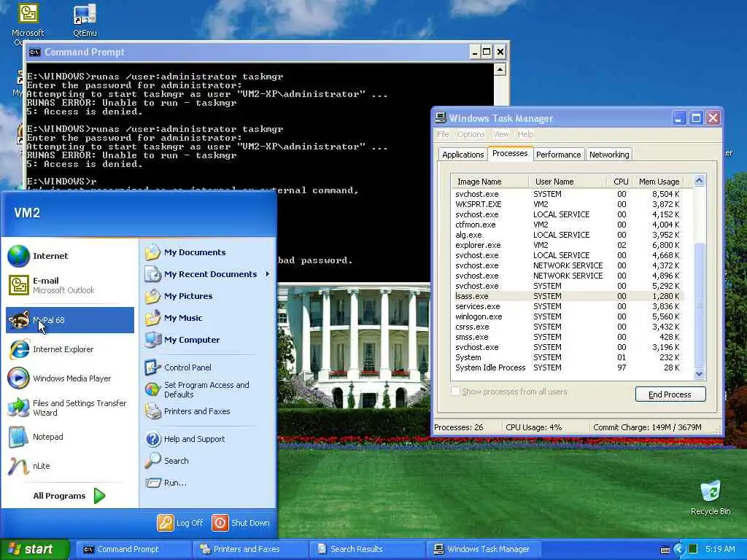The image size is (747, 560).
Task: Expand All Programs menu
Action: [x=68, y=496]
